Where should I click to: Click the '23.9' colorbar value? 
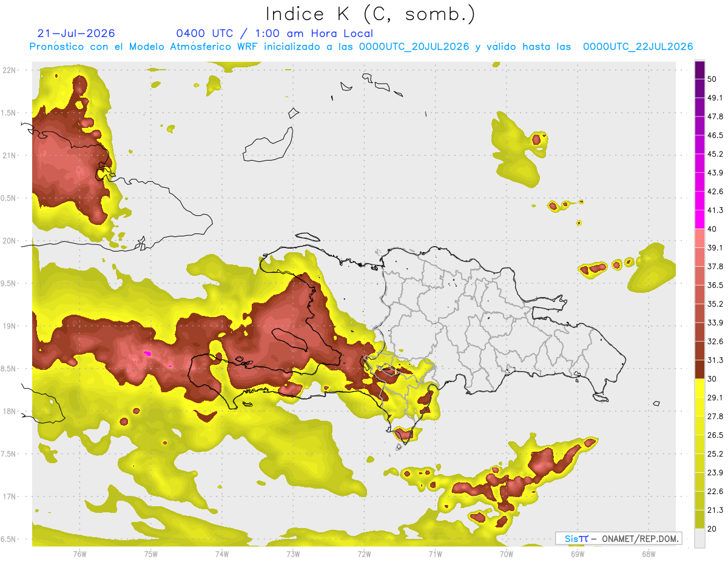pyautogui.click(x=715, y=473)
